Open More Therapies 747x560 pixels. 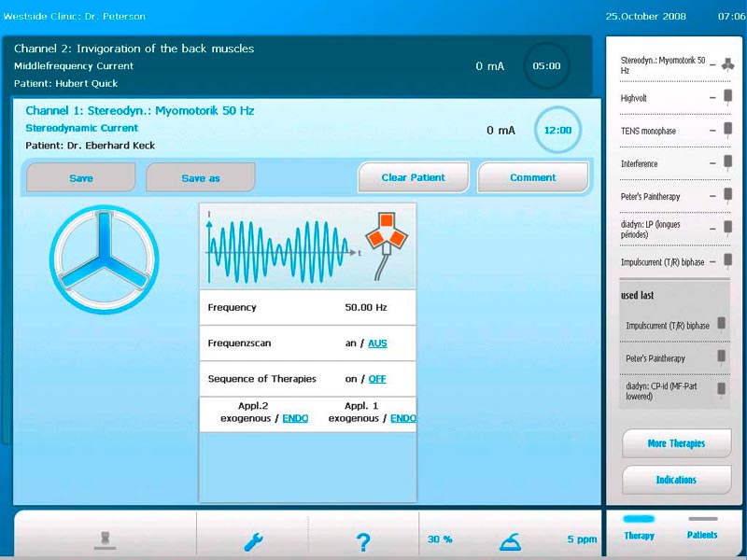tap(676, 443)
